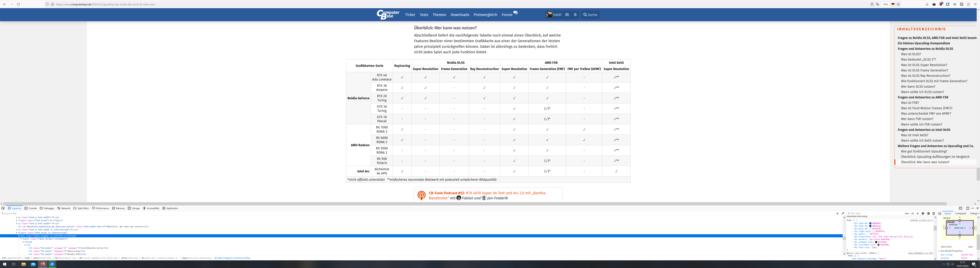Toggle dark color scheme simulation
This screenshot has height=268, width=980.
pos(928,214)
